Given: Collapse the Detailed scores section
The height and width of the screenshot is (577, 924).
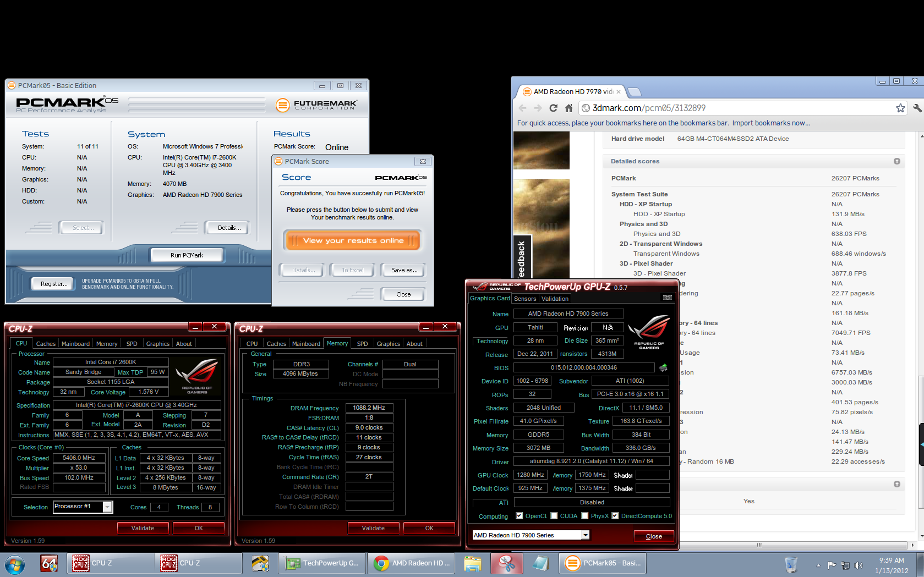Looking at the screenshot, I should tap(897, 161).
